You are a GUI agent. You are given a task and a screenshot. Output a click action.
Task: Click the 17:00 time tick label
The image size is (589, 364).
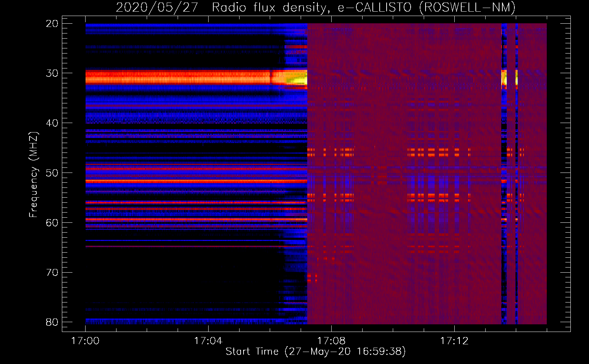pyautogui.click(x=85, y=341)
